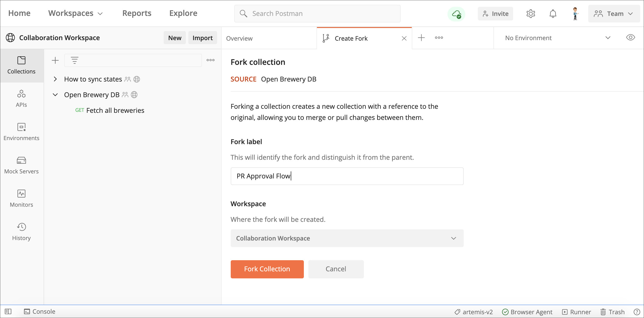Toggle the environment quick look eye icon

630,38
